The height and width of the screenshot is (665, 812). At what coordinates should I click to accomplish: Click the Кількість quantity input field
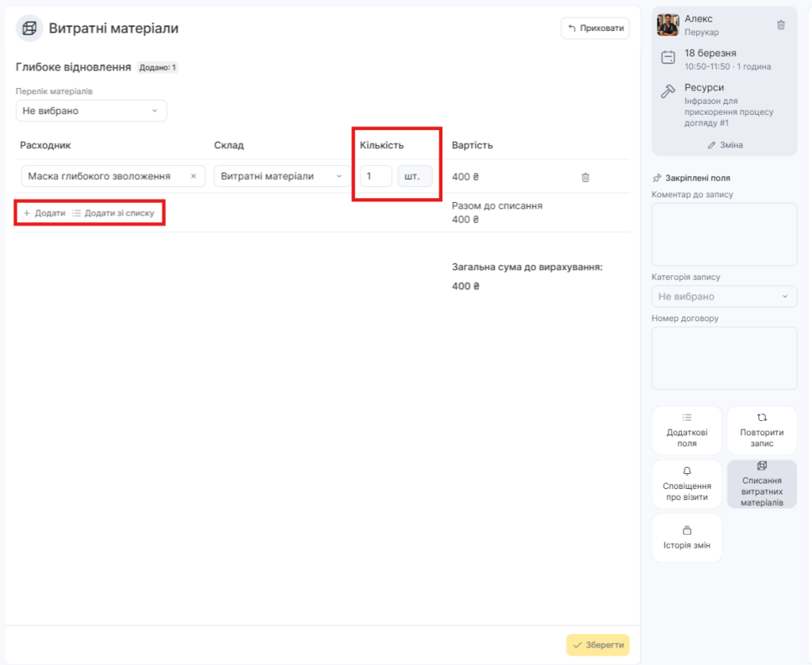pos(375,176)
